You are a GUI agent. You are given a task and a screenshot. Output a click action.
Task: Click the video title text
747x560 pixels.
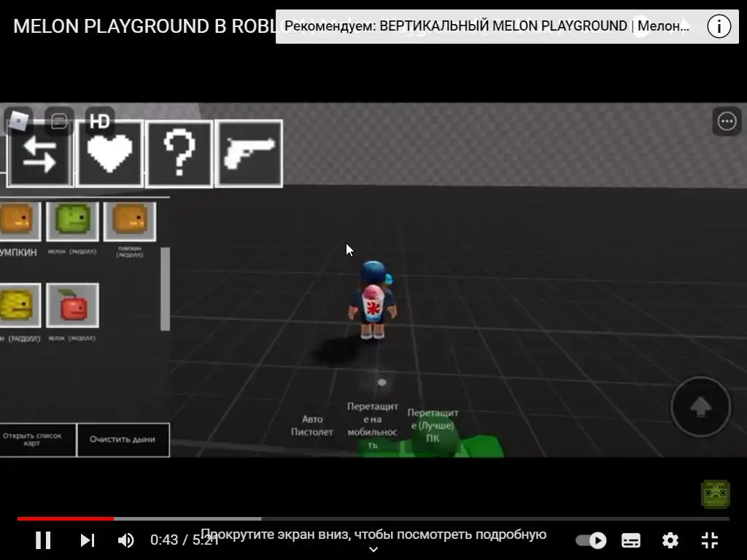tap(144, 26)
